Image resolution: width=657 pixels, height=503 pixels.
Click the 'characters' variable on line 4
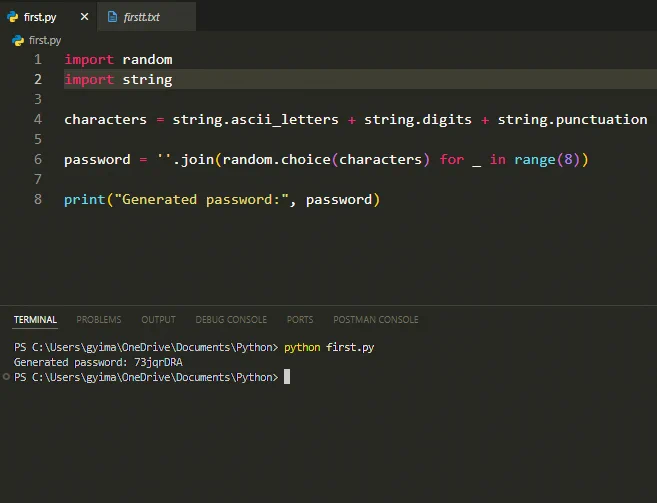(106, 119)
